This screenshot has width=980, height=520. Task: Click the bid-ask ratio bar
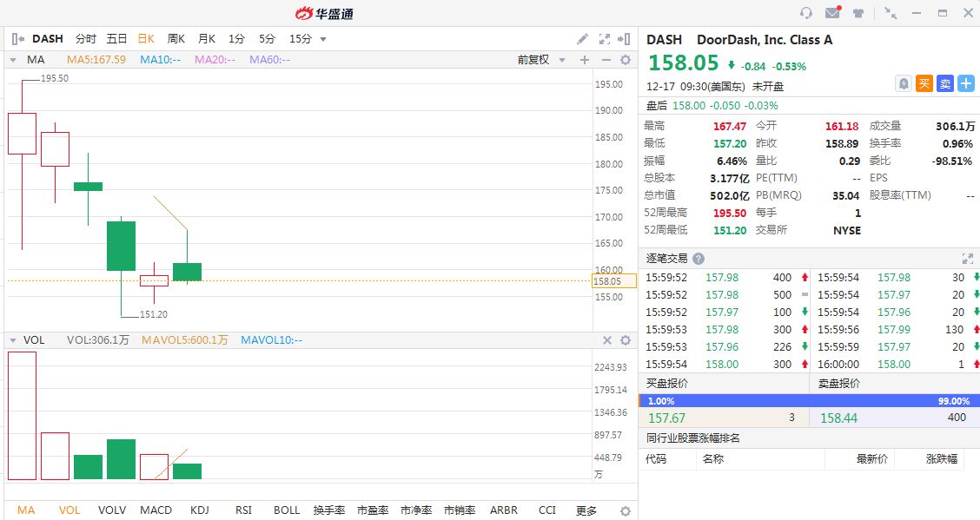point(809,401)
